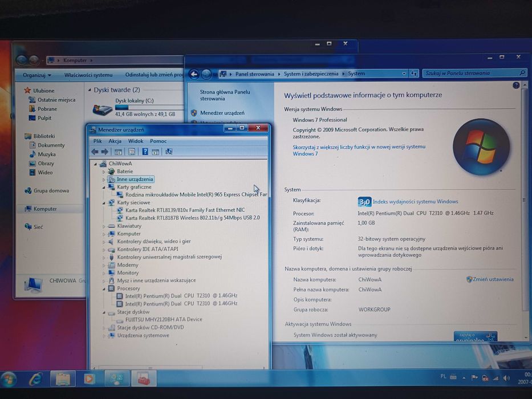Open Windows Media Player from taskbar

(x=89, y=378)
